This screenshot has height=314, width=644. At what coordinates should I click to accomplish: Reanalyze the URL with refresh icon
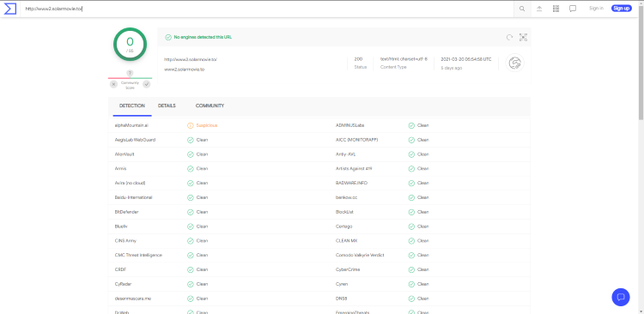[x=509, y=38]
